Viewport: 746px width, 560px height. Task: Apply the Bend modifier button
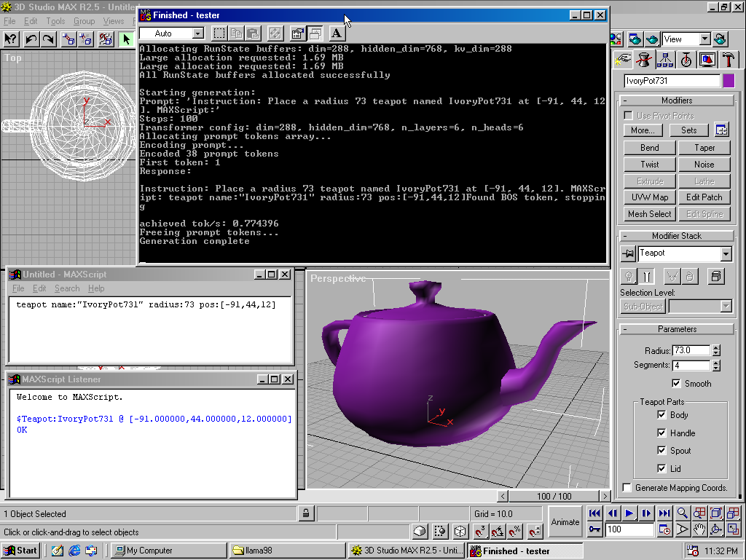(x=649, y=148)
